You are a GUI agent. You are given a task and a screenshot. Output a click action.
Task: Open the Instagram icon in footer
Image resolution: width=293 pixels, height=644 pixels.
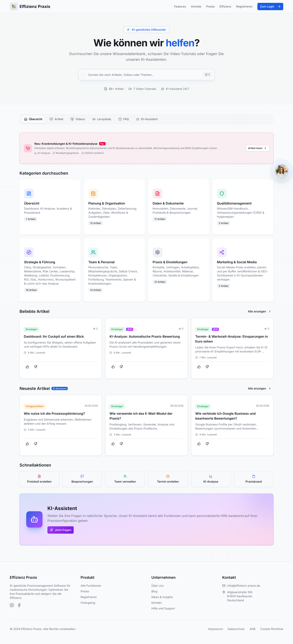pyautogui.click(x=12, y=605)
